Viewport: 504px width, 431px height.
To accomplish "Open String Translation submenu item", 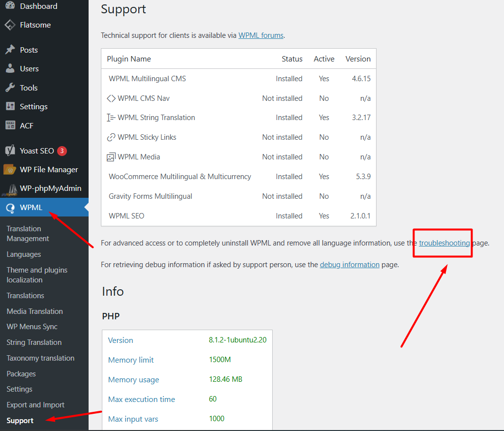I will tap(34, 342).
